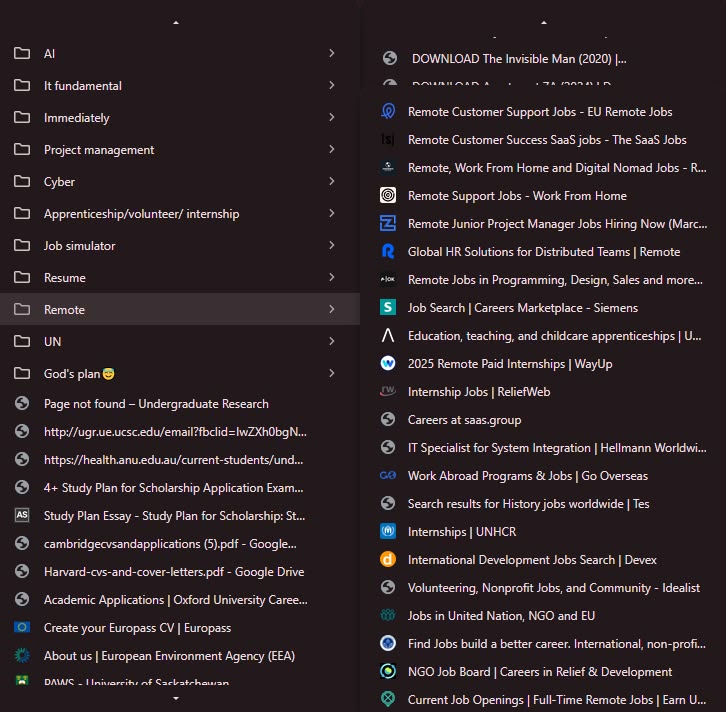Click the blue R icon for Global HR Solutions
726x712 pixels.
point(388,251)
